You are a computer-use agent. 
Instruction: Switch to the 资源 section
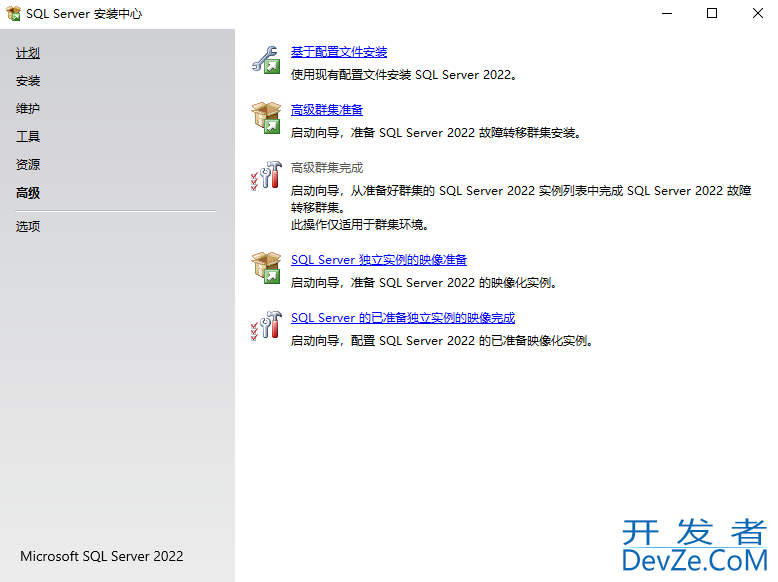(28, 164)
